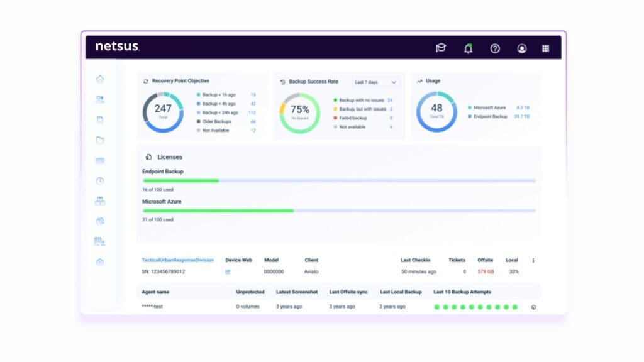Click the '*****-test' agent name
The height and width of the screenshot is (362, 644).
(152, 307)
